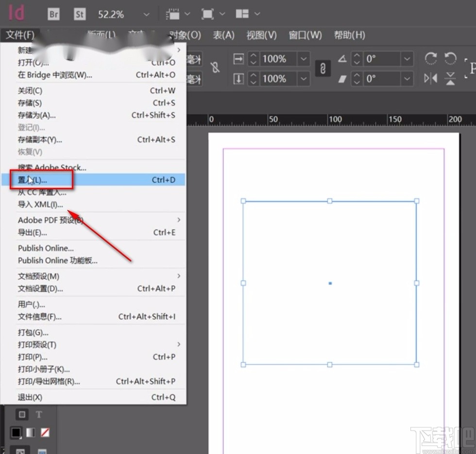Choose 导入 XML(I)... menu item
This screenshot has height=454, width=476.
click(x=93, y=204)
